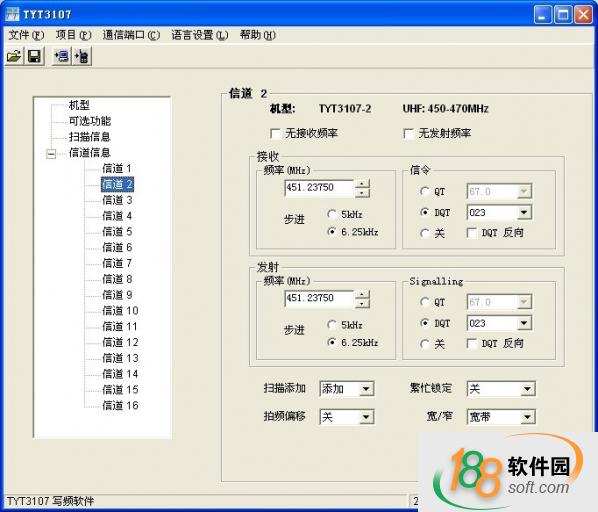Open the 宽/窄 dropdown
Image resolution: width=598 pixels, height=512 pixels.
(x=527, y=417)
